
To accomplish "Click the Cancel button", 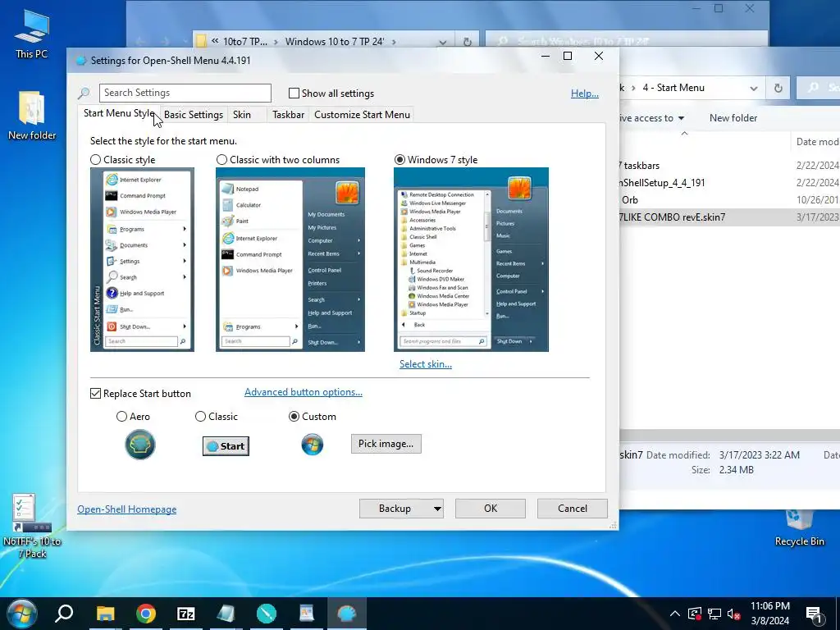I will click(x=572, y=509).
